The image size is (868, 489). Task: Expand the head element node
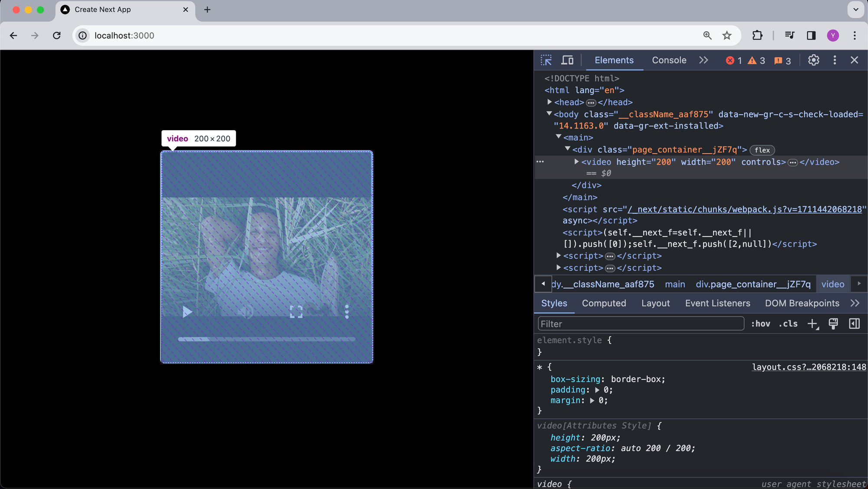(549, 102)
